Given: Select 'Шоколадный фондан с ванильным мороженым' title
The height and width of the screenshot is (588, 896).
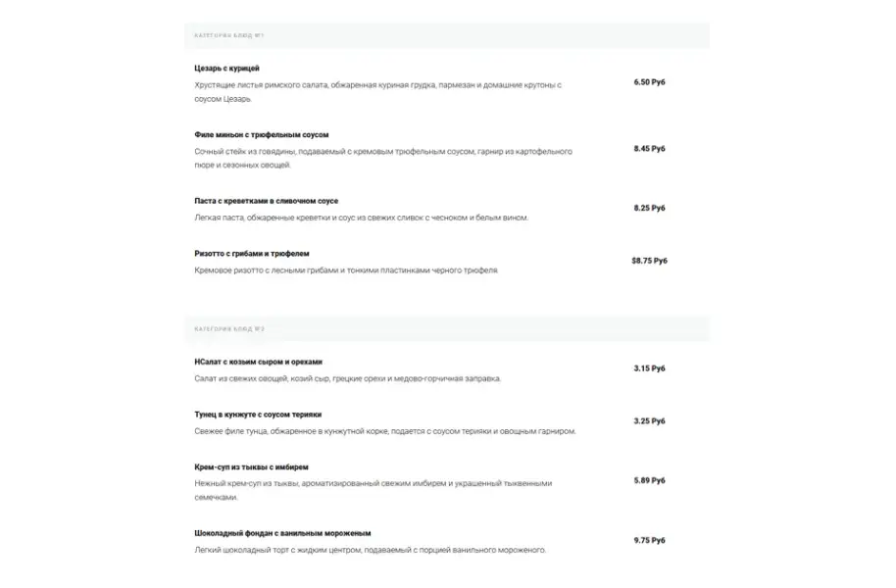Looking at the screenshot, I should coord(282,534).
